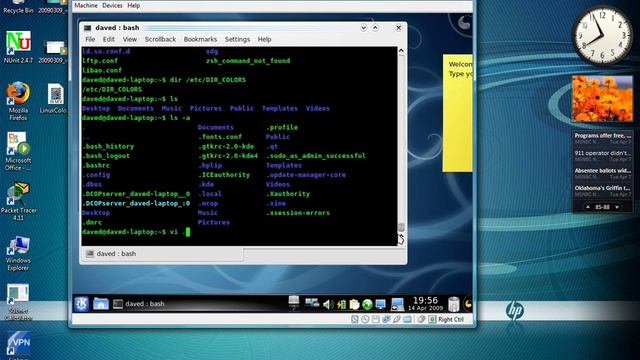Image resolution: width=640 pixels, height=360 pixels.
Task: Click the blue monitor display tray icon
Action: (380, 304)
